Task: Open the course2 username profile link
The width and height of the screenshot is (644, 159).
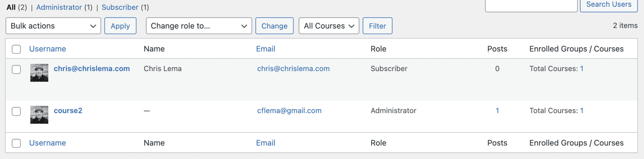Action: tap(68, 111)
